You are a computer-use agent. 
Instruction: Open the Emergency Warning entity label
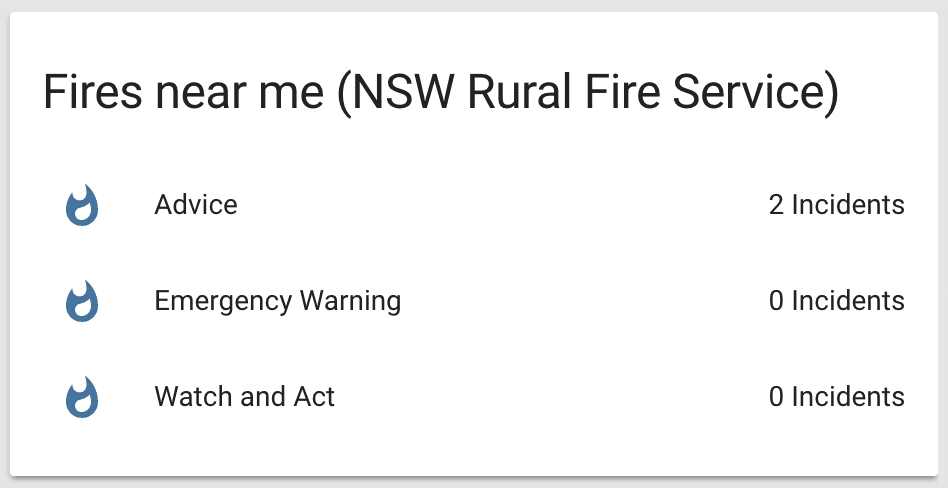pyautogui.click(x=277, y=301)
